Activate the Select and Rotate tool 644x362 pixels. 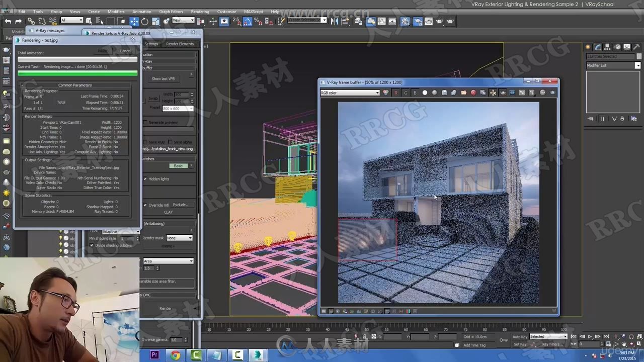145,21
